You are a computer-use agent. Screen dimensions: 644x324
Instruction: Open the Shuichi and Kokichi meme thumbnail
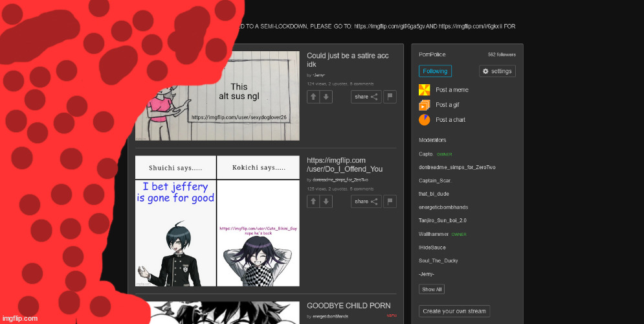[x=217, y=221]
